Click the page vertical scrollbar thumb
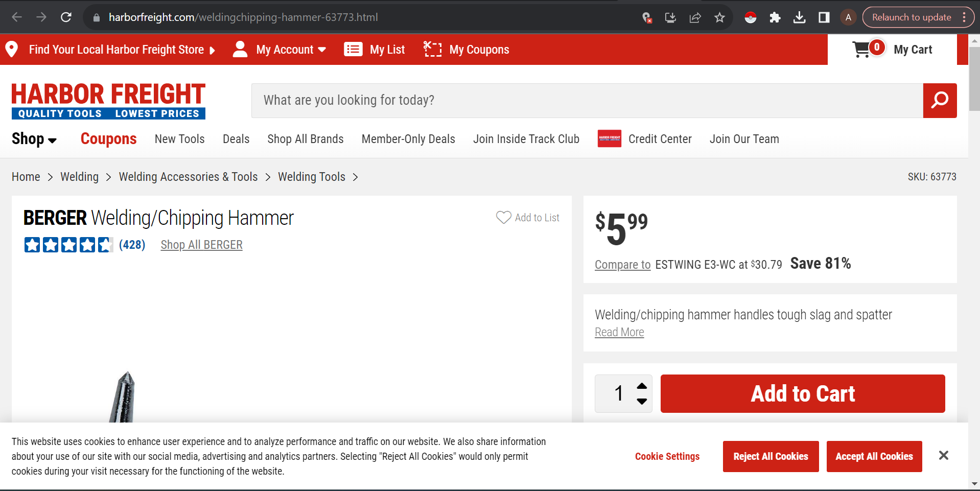Screen dimensions: 980x491 (x=974, y=79)
